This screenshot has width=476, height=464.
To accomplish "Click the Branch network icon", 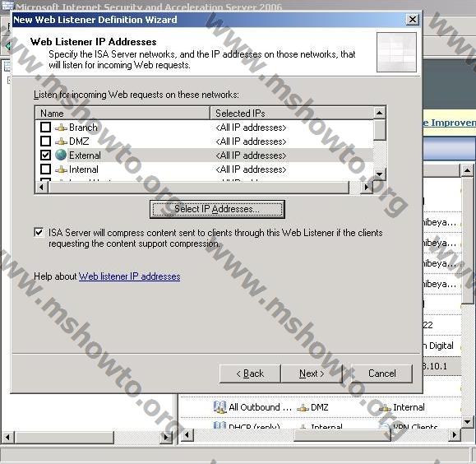I will 61,128.
